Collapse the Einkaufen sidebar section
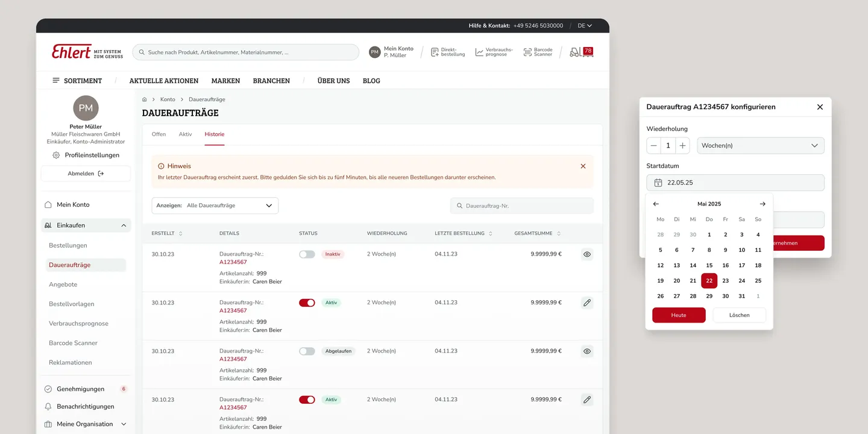Viewport: 868px width, 434px height. point(124,225)
